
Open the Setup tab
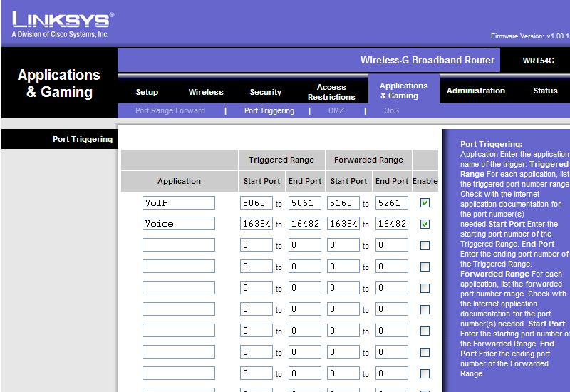[x=147, y=92]
